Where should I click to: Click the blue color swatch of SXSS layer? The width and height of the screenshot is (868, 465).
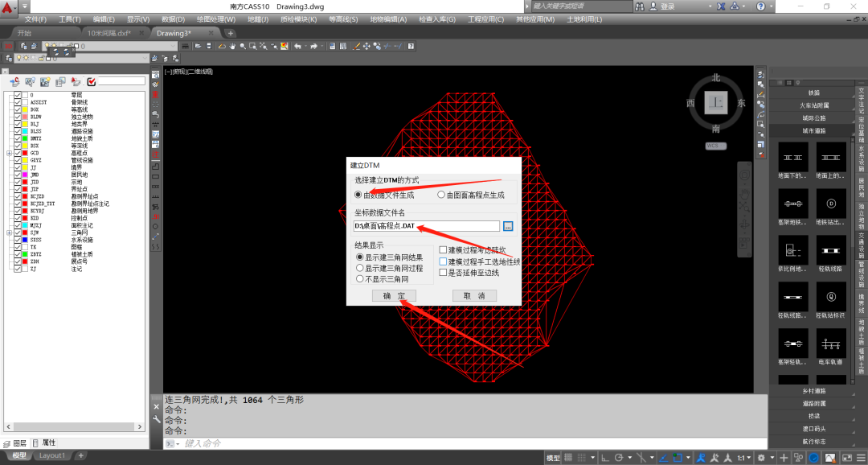point(26,240)
